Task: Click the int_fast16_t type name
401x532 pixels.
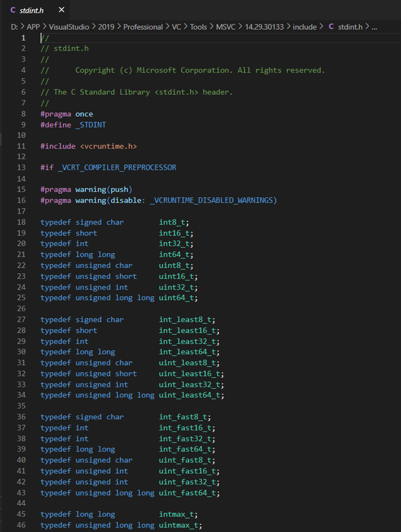Action: (x=185, y=428)
